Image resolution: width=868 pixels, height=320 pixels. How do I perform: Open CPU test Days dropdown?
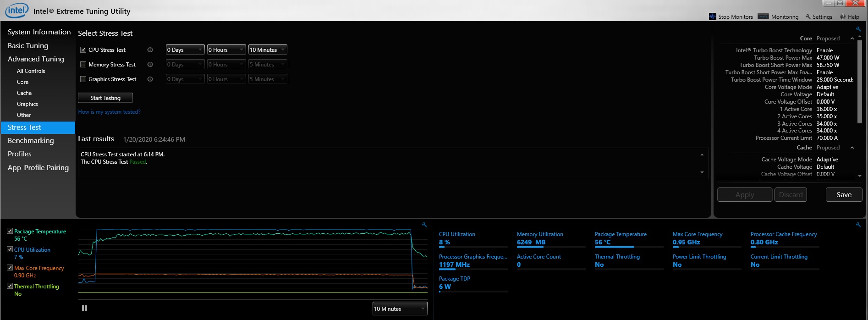click(x=185, y=50)
